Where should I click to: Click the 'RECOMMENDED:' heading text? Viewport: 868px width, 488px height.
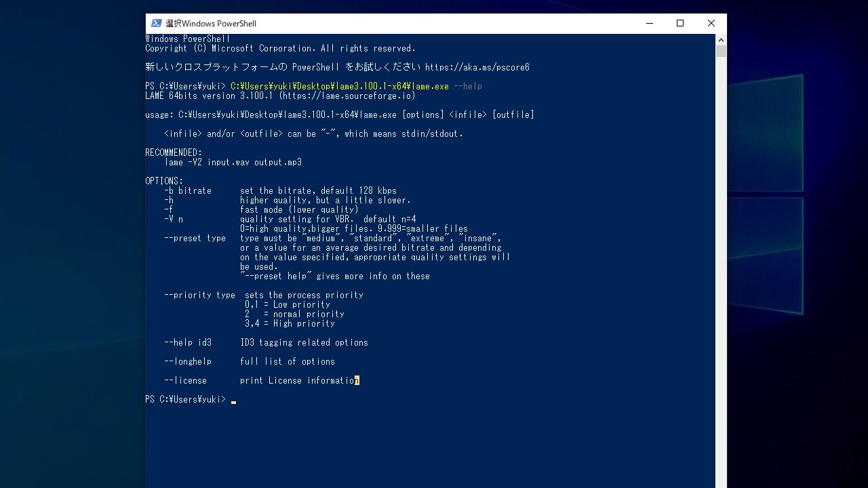174,152
